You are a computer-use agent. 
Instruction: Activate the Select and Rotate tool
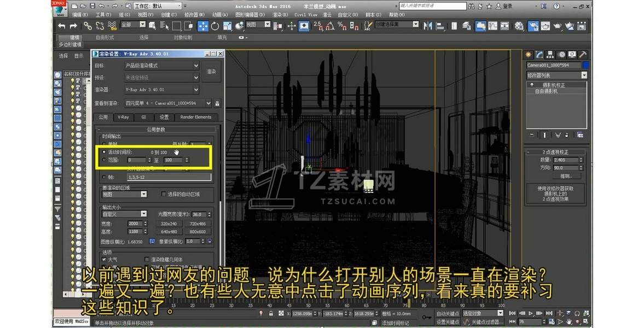pos(215,26)
